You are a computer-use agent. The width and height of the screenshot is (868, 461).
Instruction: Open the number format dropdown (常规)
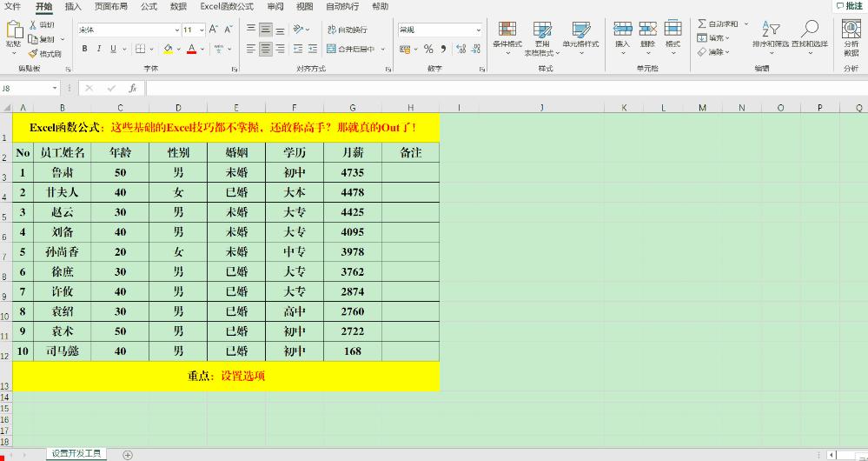(x=478, y=30)
